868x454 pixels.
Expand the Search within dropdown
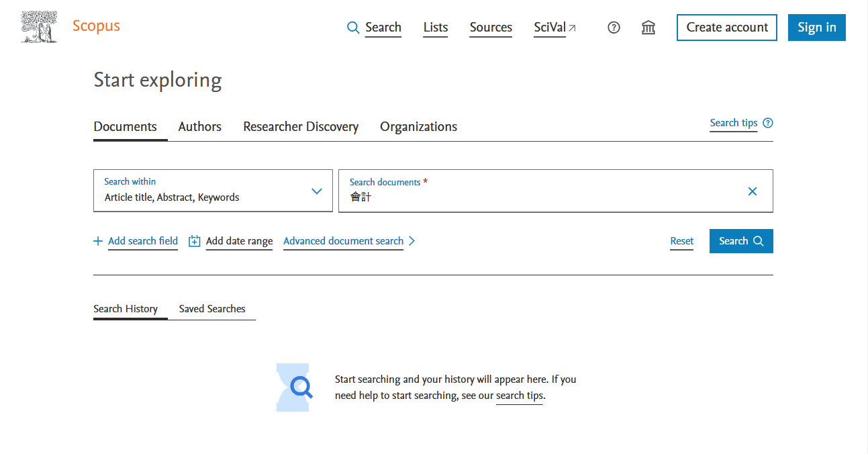point(317,191)
